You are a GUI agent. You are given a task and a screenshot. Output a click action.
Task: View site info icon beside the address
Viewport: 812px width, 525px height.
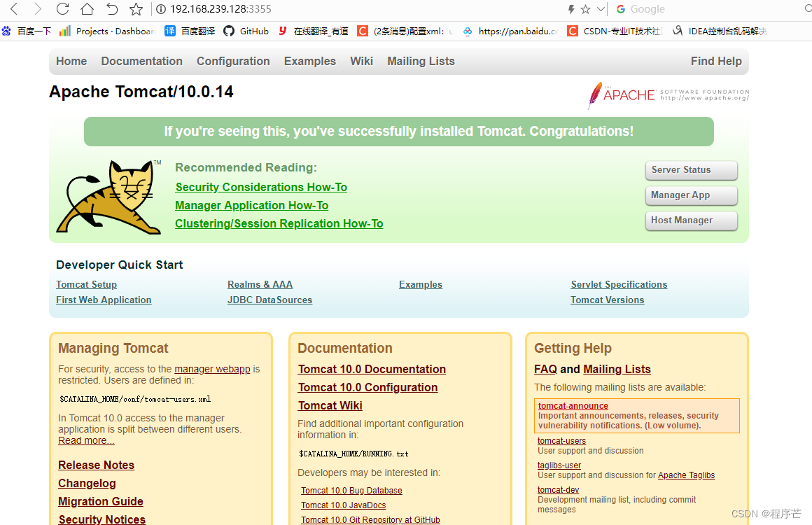(161, 9)
